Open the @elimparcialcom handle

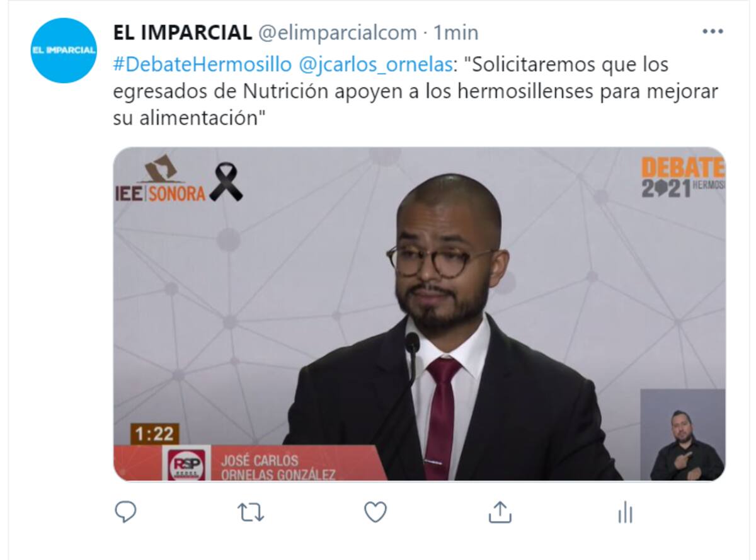337,32
